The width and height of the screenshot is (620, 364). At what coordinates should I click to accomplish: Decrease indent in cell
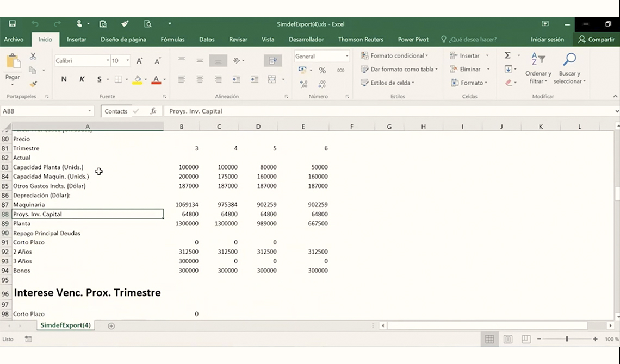pos(237,79)
